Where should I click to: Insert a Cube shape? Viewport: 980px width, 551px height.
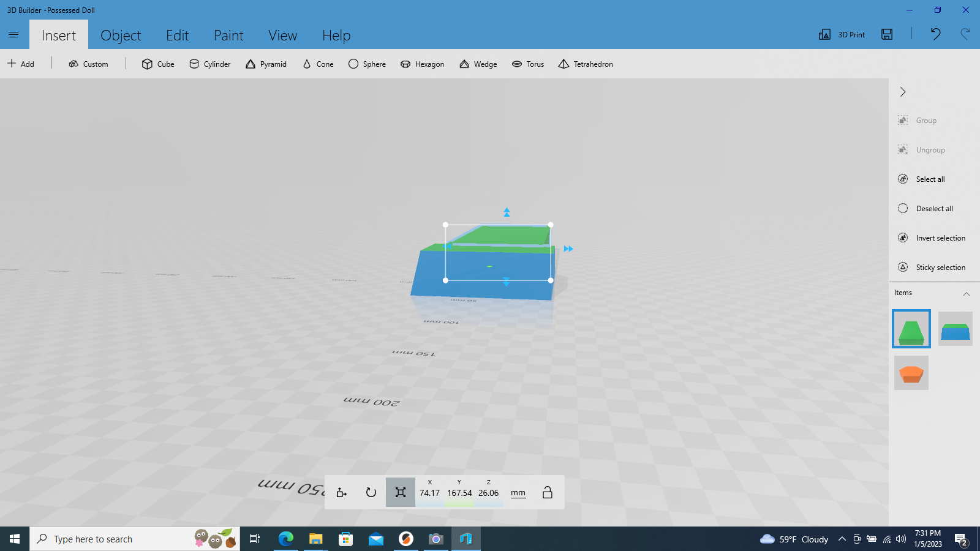coord(157,64)
